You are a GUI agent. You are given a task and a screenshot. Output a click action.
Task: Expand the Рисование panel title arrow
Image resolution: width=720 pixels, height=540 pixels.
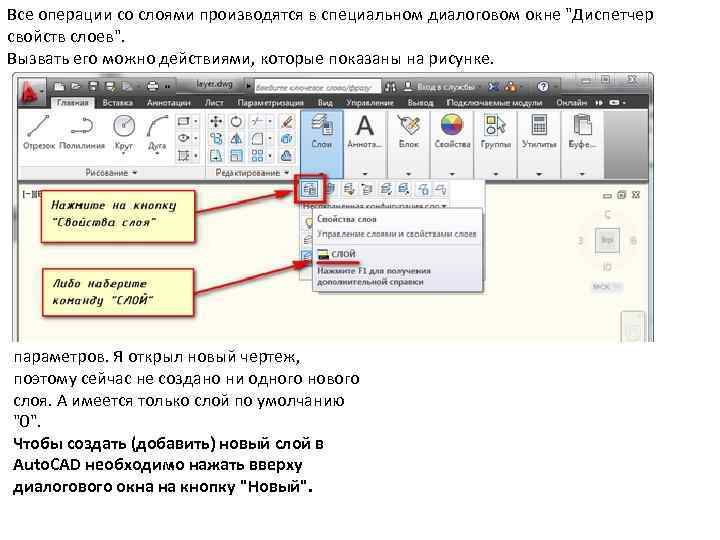(135, 173)
